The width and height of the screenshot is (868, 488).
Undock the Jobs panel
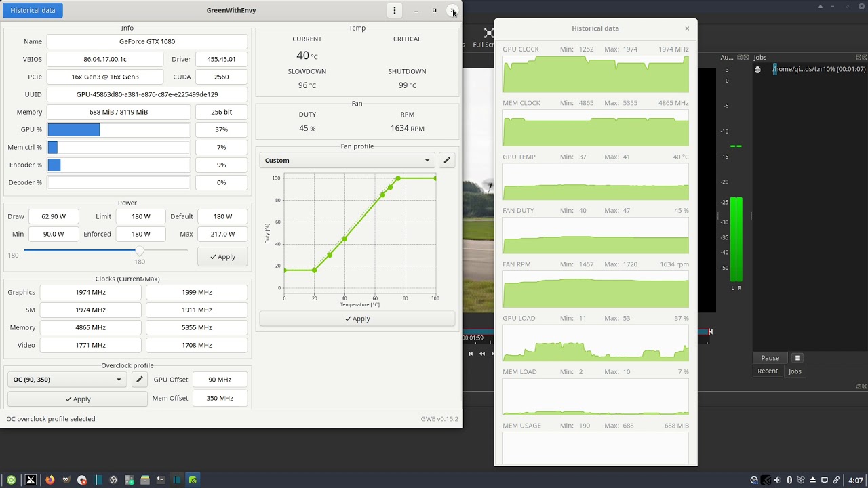coord(858,58)
